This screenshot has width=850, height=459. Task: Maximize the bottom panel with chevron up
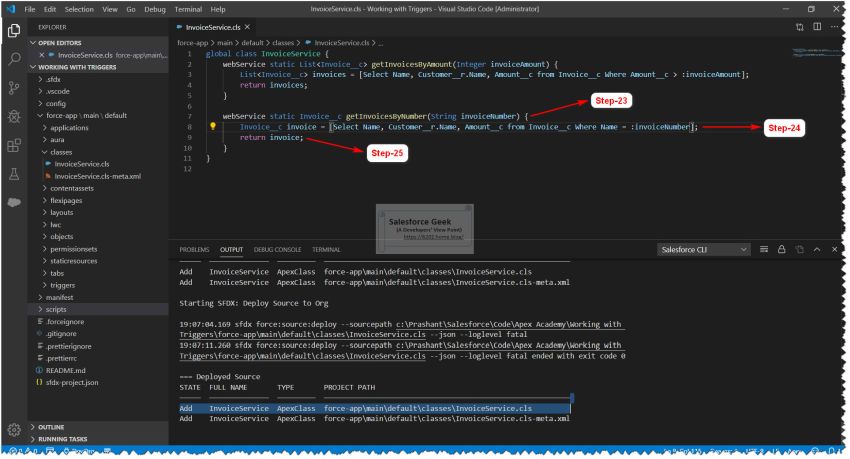[817, 249]
